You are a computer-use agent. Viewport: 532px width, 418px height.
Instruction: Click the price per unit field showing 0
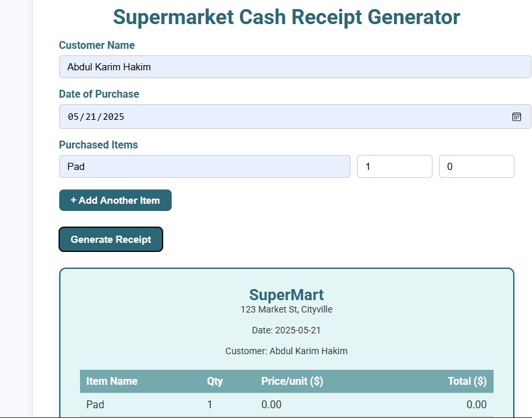[476, 166]
